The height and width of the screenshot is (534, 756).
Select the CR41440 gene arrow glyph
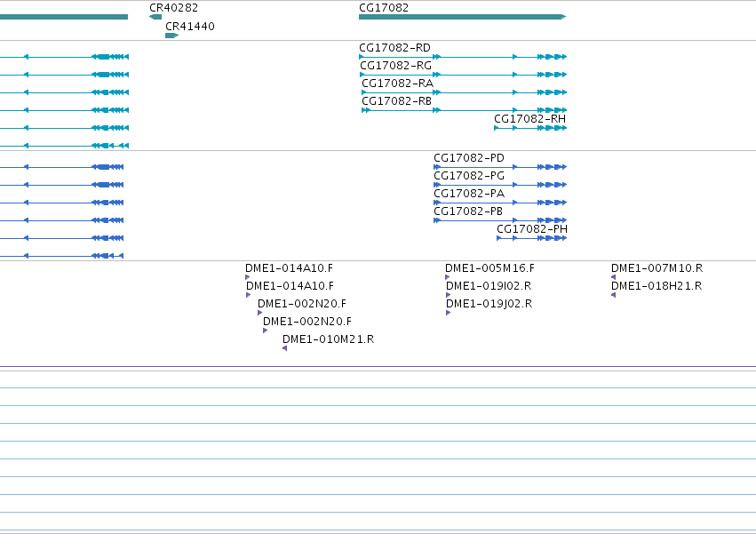[172, 36]
